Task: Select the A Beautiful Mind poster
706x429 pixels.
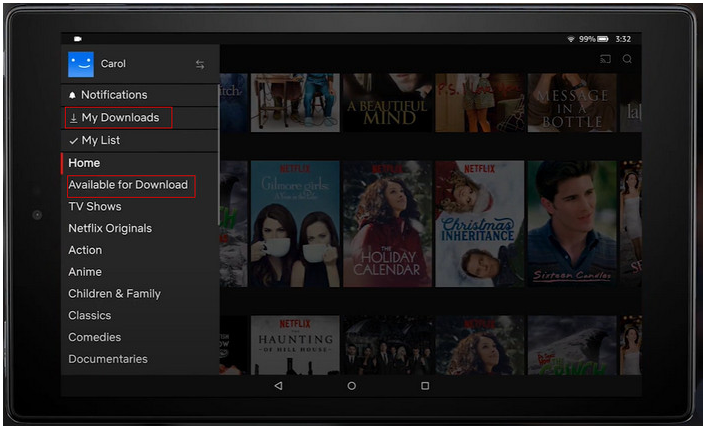Action: coord(387,102)
